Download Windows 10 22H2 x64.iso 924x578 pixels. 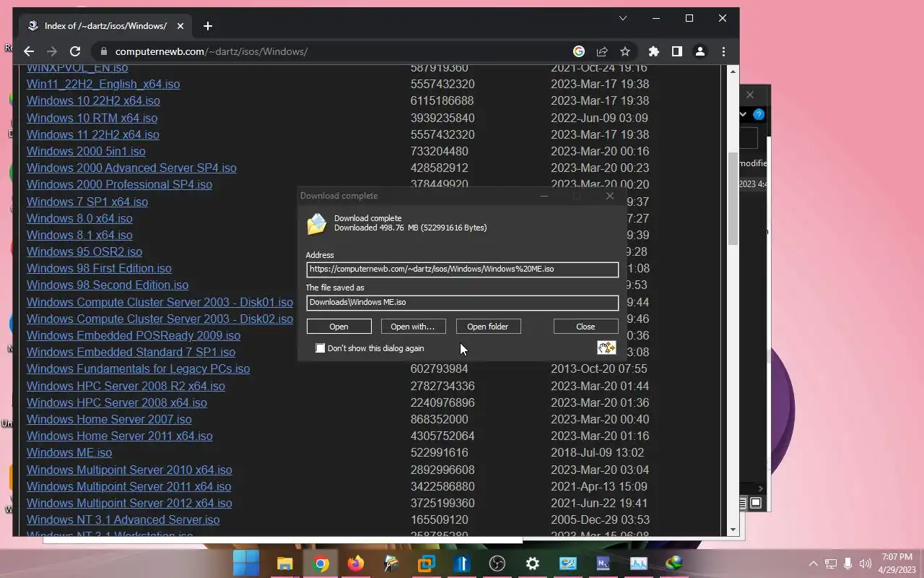tap(93, 100)
